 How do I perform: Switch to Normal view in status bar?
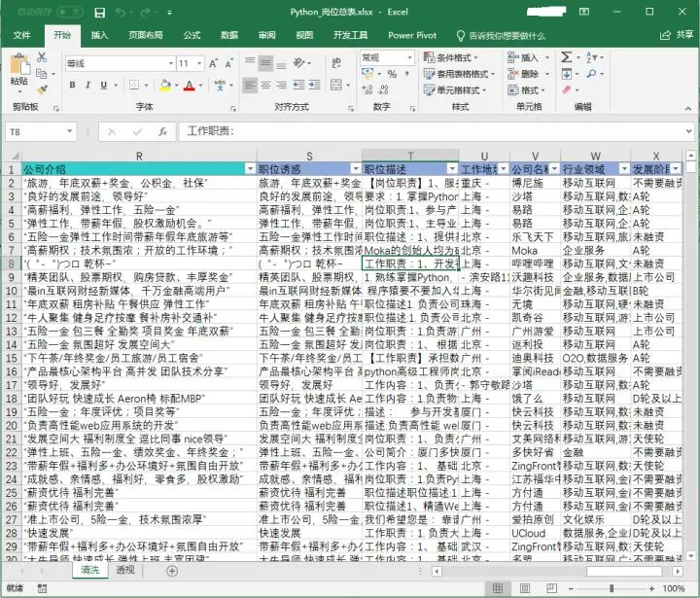[498, 588]
